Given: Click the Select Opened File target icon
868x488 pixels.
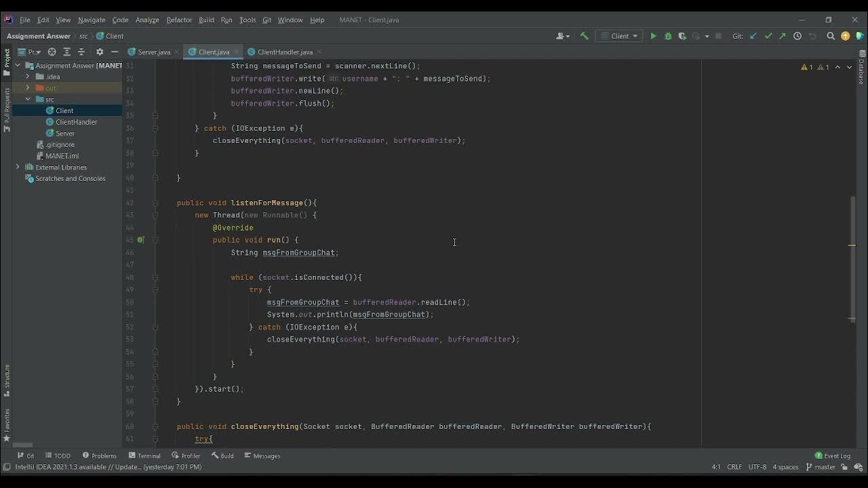Looking at the screenshot, I should click(52, 52).
